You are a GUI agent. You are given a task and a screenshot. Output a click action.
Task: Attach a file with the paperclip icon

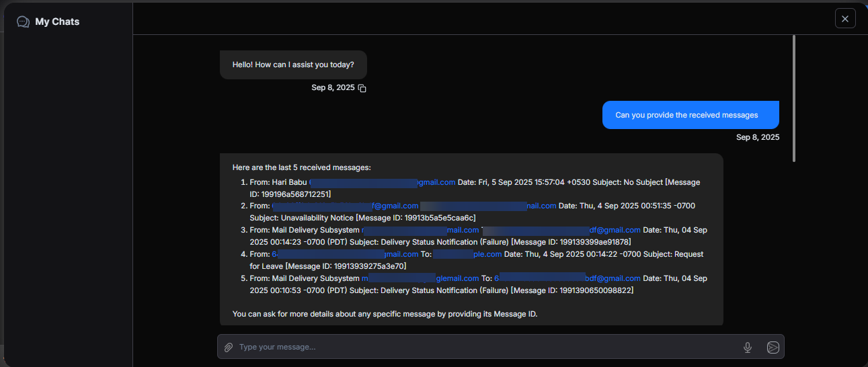coord(229,347)
